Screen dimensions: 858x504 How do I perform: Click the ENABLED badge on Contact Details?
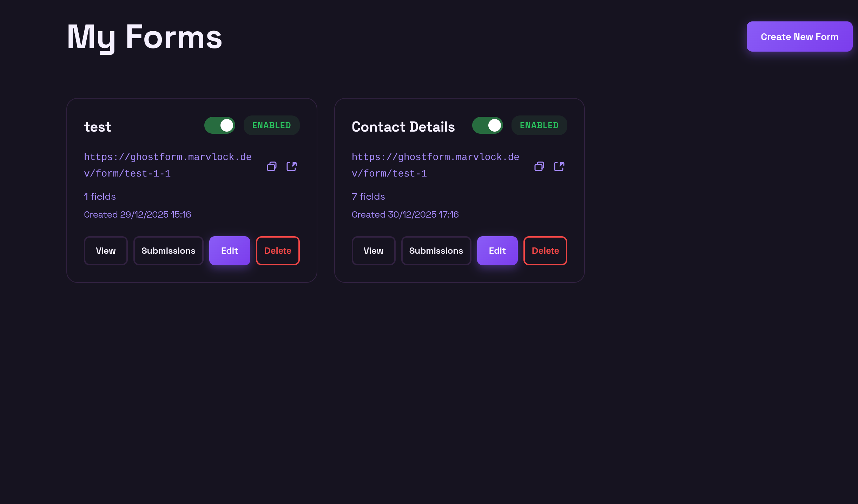pos(539,125)
